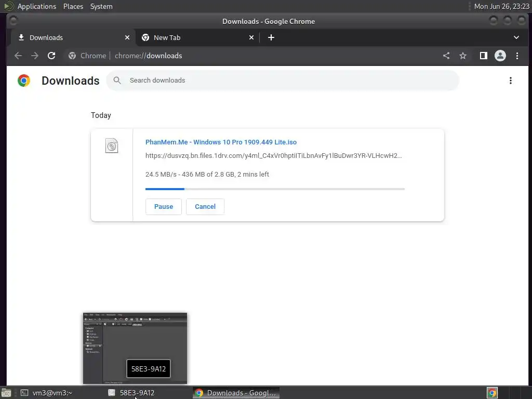Click the ISO disc file icon
The image size is (532, 399).
coord(112,146)
